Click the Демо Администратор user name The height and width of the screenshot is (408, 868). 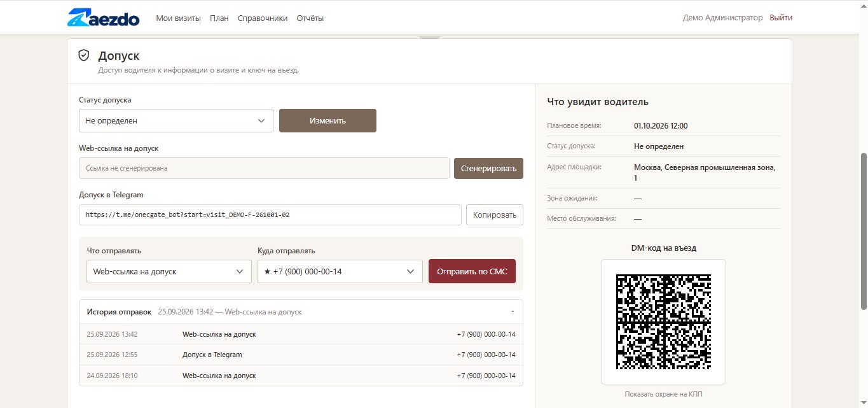(x=722, y=18)
